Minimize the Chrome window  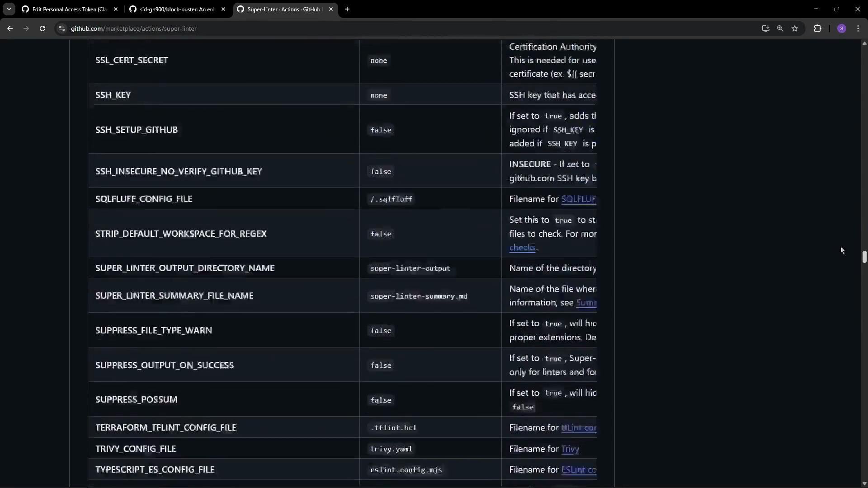pyautogui.click(x=816, y=9)
